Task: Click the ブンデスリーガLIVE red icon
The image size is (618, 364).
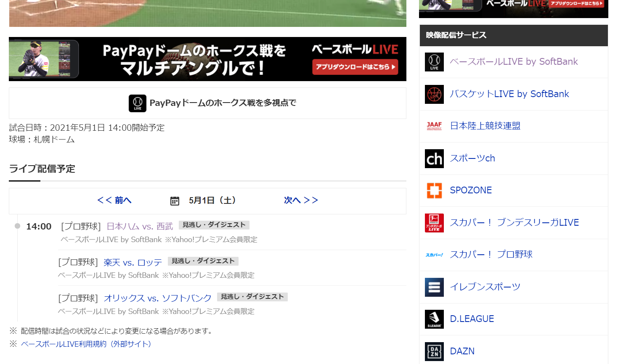Action: tap(434, 223)
